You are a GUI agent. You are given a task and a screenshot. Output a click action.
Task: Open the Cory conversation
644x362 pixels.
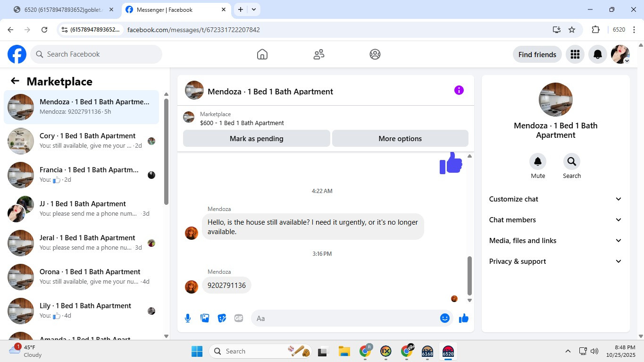tap(82, 141)
